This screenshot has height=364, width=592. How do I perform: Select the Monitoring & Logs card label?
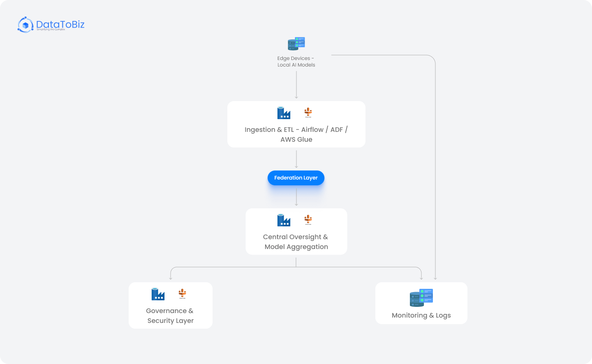pyautogui.click(x=421, y=315)
